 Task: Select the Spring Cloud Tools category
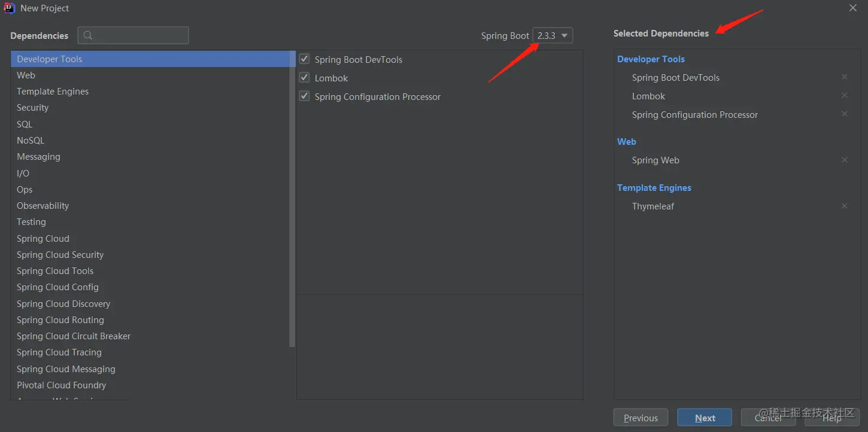point(150,271)
